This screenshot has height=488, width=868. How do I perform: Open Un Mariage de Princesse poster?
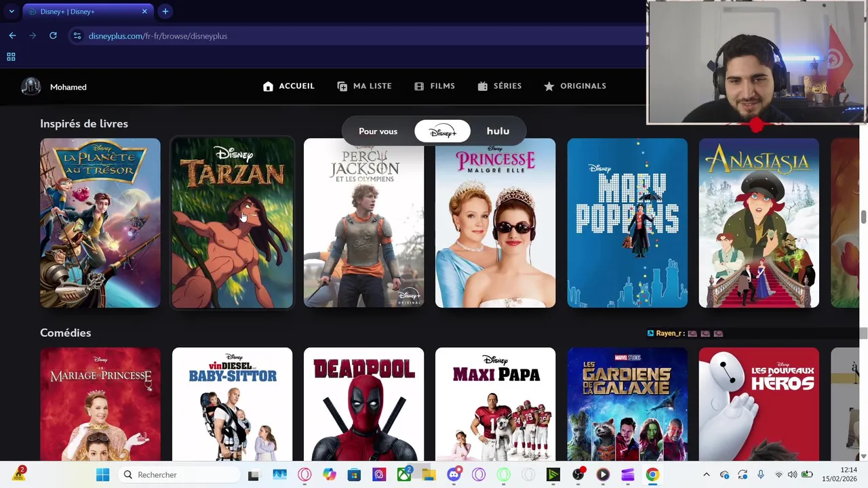[100, 405]
